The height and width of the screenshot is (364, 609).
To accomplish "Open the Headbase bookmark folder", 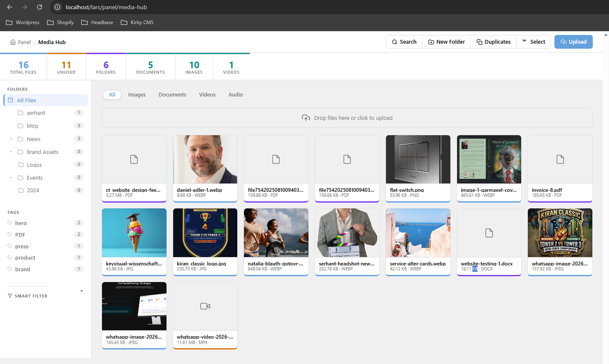I will pyautogui.click(x=97, y=22).
